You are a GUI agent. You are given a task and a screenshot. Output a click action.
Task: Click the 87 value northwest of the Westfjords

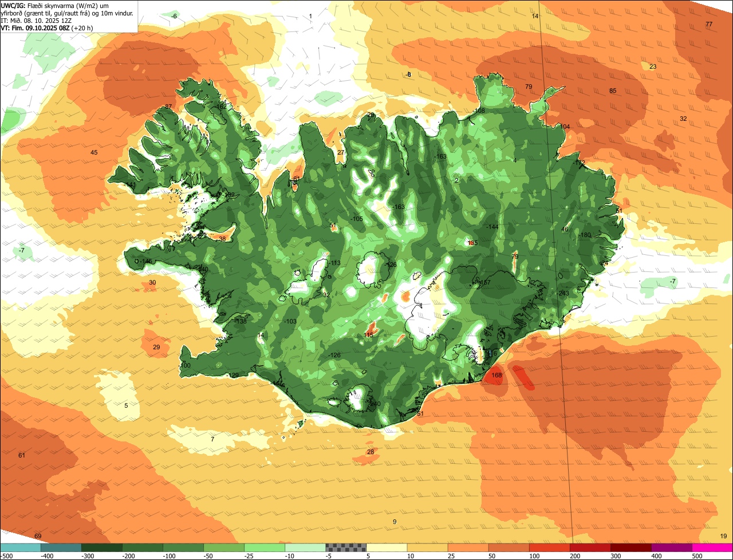[x=168, y=107]
